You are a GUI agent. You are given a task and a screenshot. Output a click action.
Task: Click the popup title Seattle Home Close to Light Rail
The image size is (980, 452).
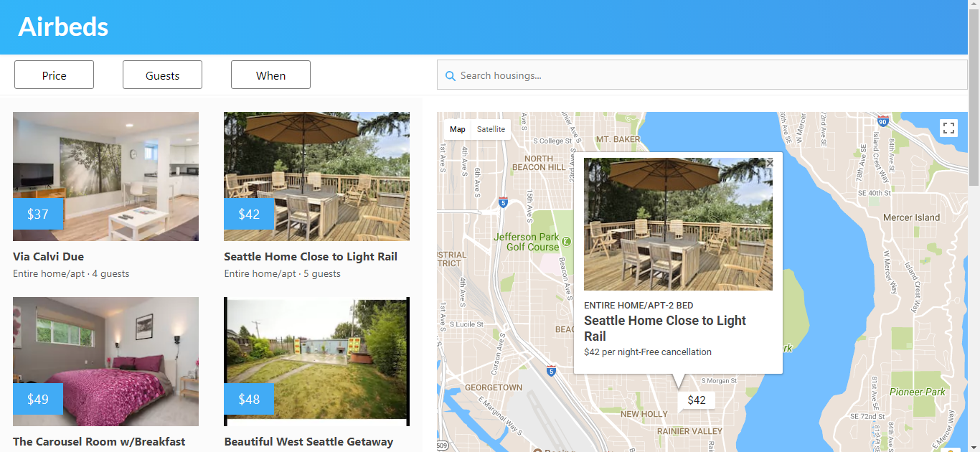[665, 328]
